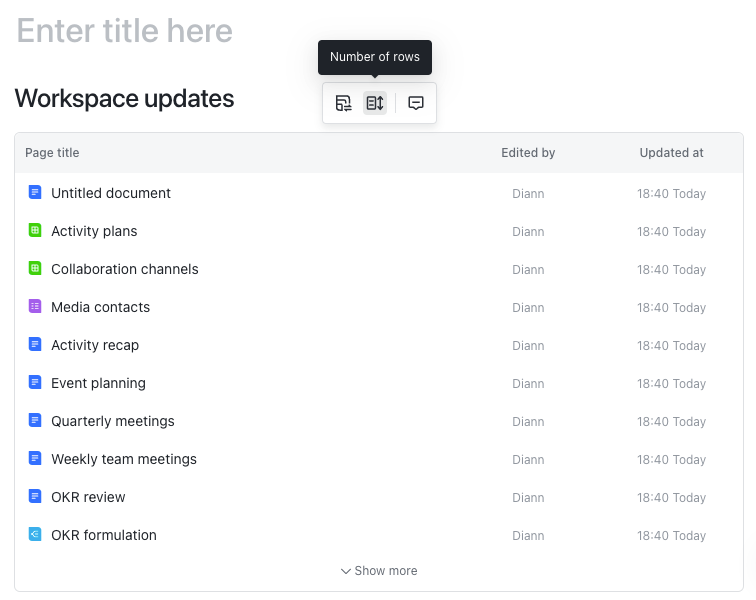Image resolution: width=756 pixels, height=600 pixels.
Task: Click the Edited by column header
Action: (x=528, y=153)
